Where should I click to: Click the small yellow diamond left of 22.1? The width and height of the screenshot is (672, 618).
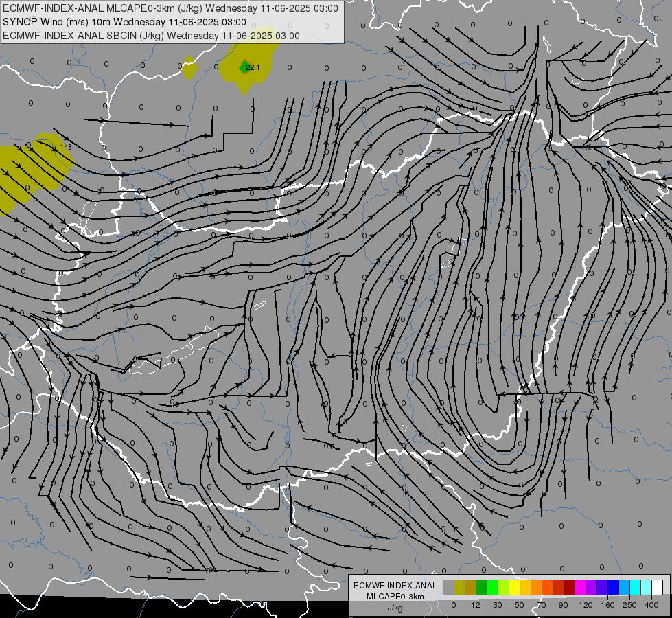point(189,67)
